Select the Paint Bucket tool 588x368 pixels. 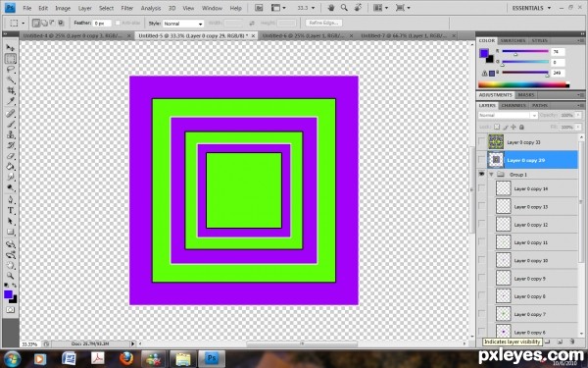coord(11,167)
